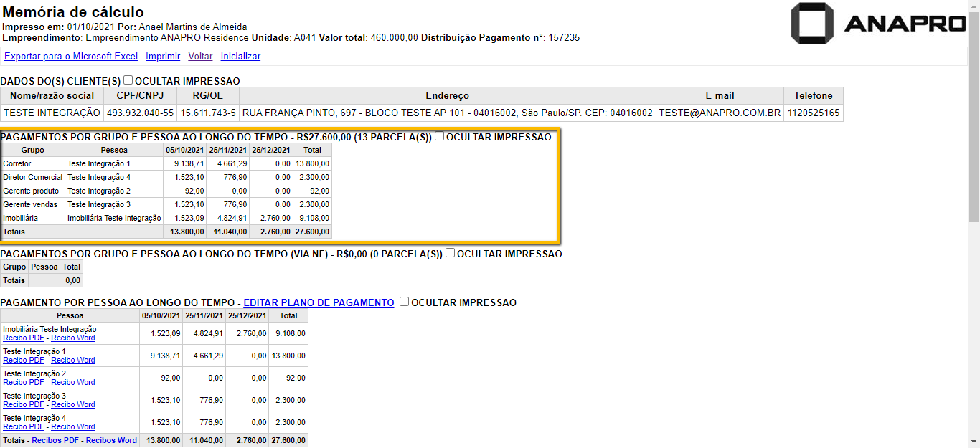This screenshot has width=980, height=448.
Task: Open Editar Plano de Pagamento link
Action: (x=319, y=302)
